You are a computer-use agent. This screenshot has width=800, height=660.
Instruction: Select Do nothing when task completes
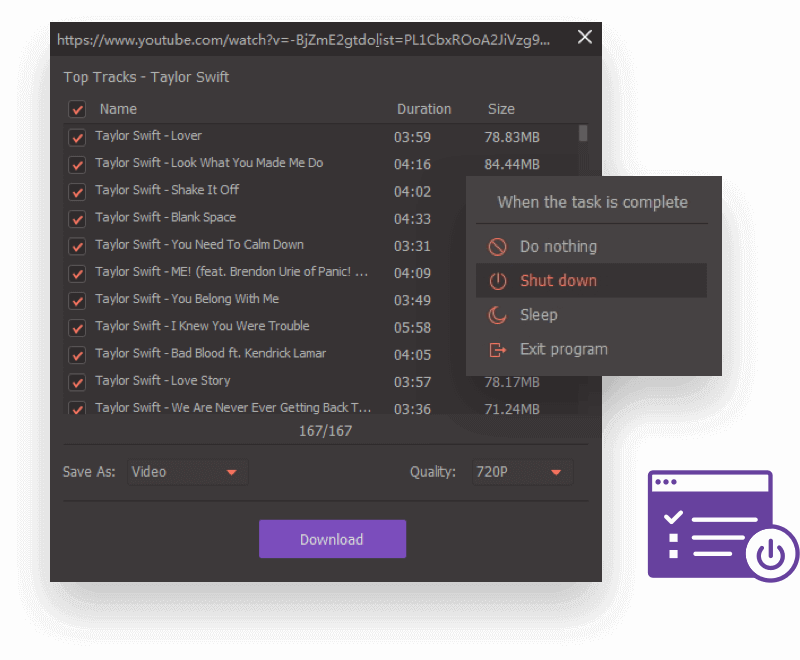[591, 247]
